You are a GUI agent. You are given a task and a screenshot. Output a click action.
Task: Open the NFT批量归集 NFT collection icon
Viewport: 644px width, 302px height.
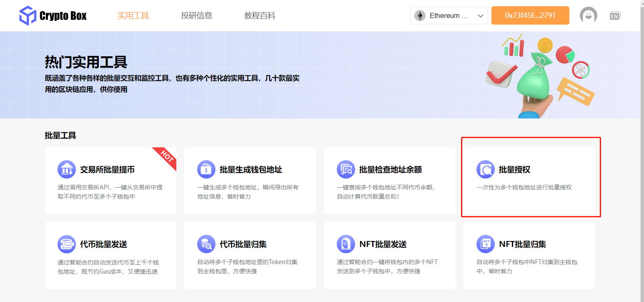coord(484,244)
